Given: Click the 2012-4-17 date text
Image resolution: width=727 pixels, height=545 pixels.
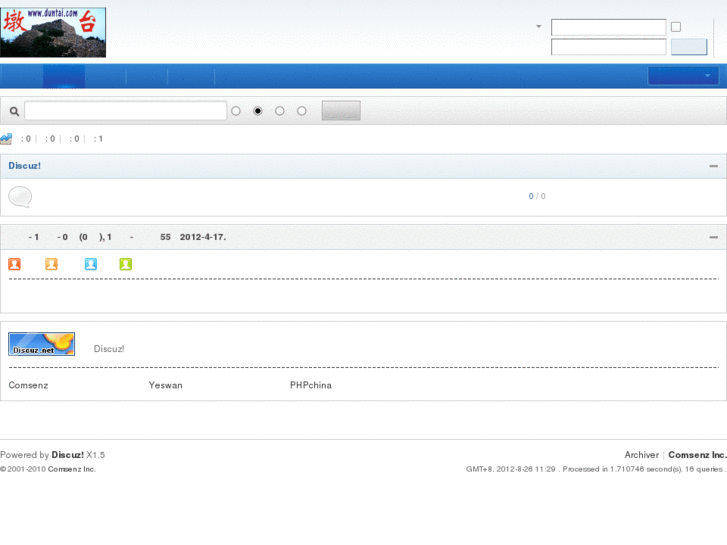Looking at the screenshot, I should tap(203, 237).
